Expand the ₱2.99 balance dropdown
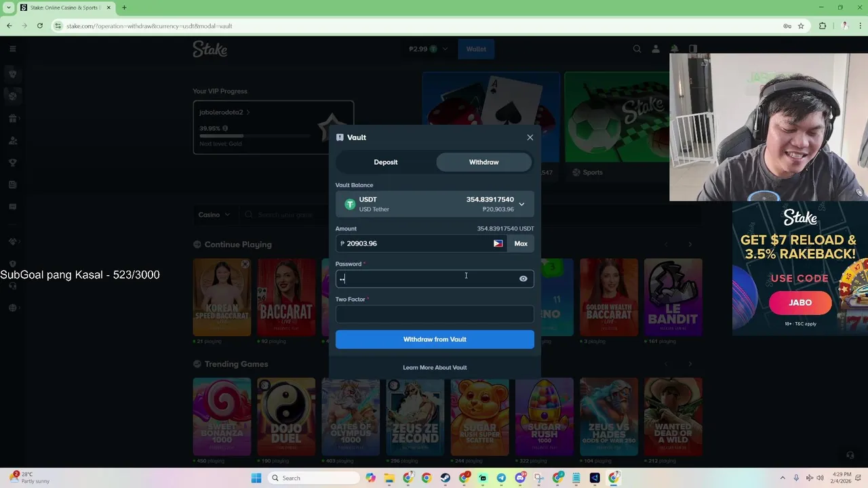868x488 pixels. pyautogui.click(x=429, y=49)
